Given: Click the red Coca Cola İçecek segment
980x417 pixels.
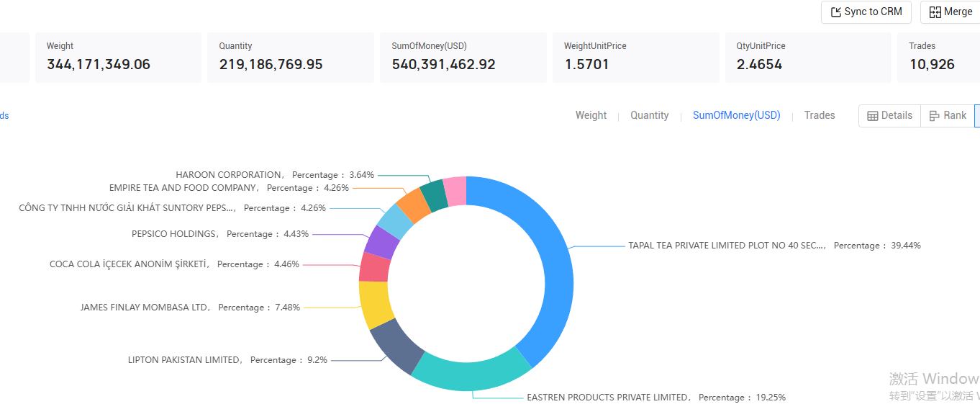Looking at the screenshot, I should (x=374, y=266).
